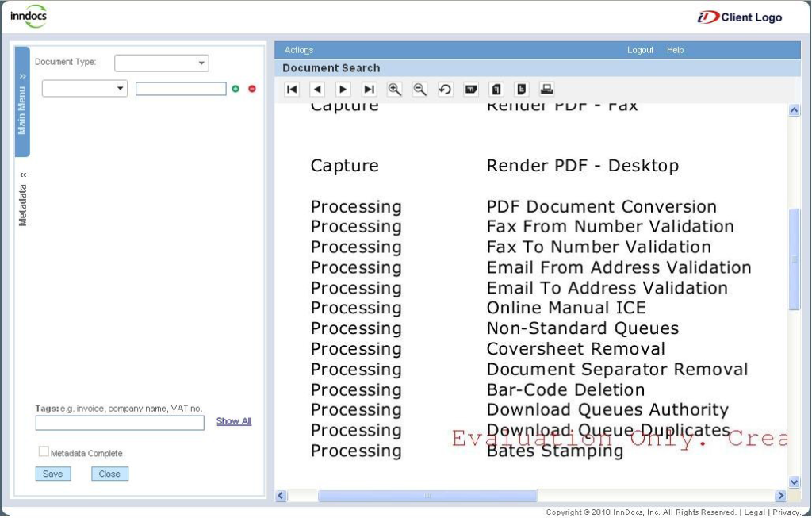The width and height of the screenshot is (812, 518).
Task: Click 'Online Manual ICE' text
Action: click(x=566, y=308)
